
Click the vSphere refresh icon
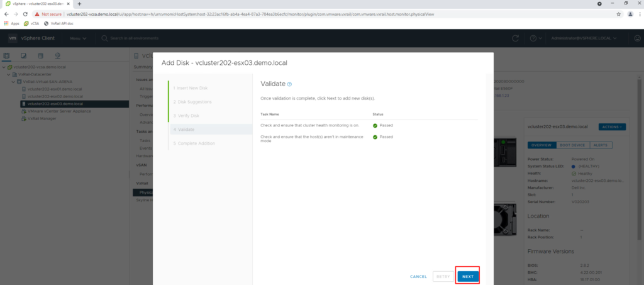point(516,38)
